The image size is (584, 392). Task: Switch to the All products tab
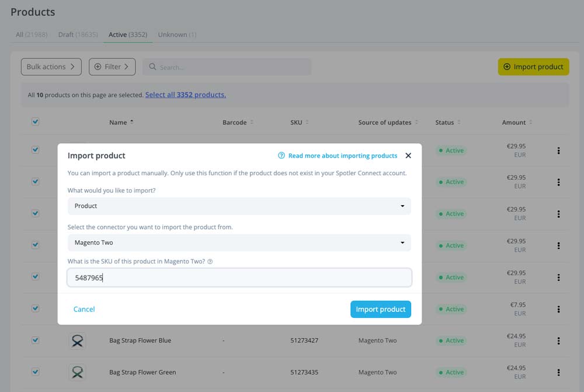click(x=32, y=34)
